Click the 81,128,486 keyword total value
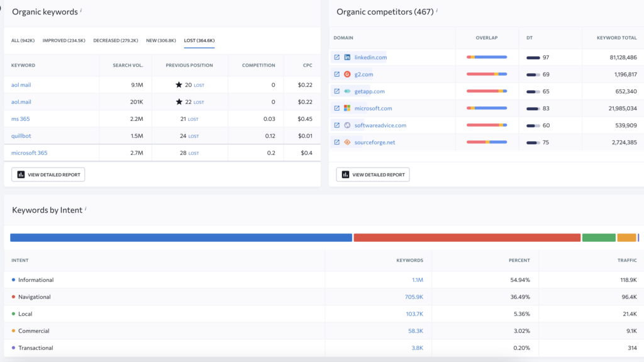The image size is (644, 362). pyautogui.click(x=623, y=57)
